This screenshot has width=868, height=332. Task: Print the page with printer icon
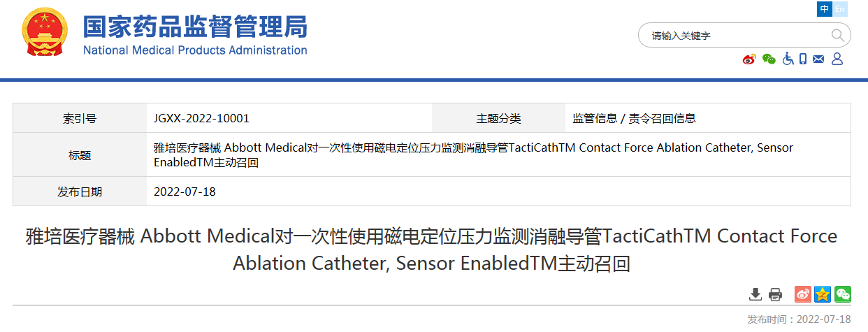(775, 294)
